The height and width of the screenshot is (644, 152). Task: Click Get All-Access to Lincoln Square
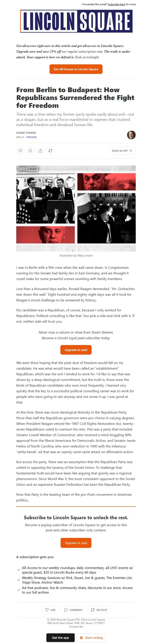click(x=76, y=69)
